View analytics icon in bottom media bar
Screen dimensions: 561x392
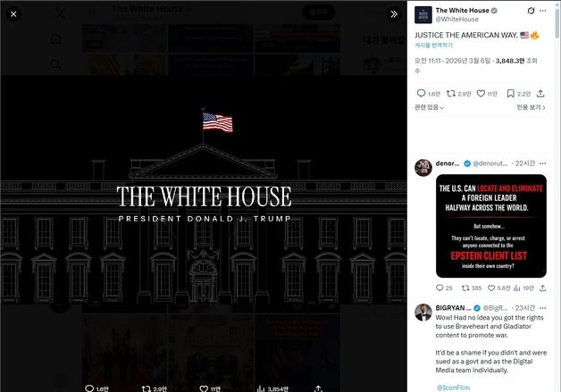(261, 388)
